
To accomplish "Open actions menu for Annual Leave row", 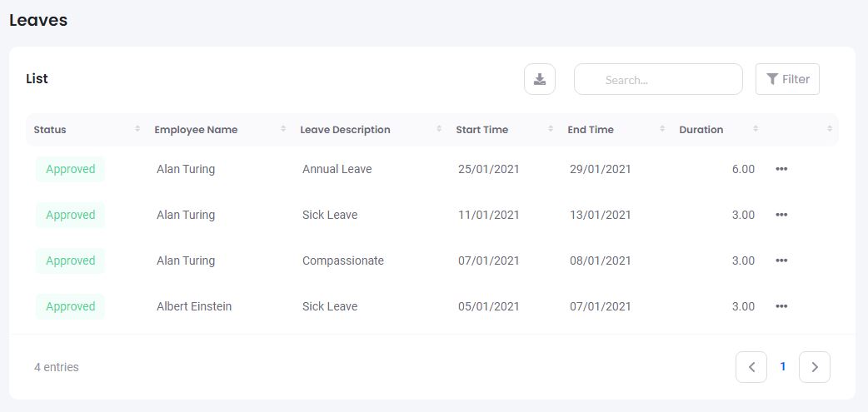I will click(x=781, y=169).
